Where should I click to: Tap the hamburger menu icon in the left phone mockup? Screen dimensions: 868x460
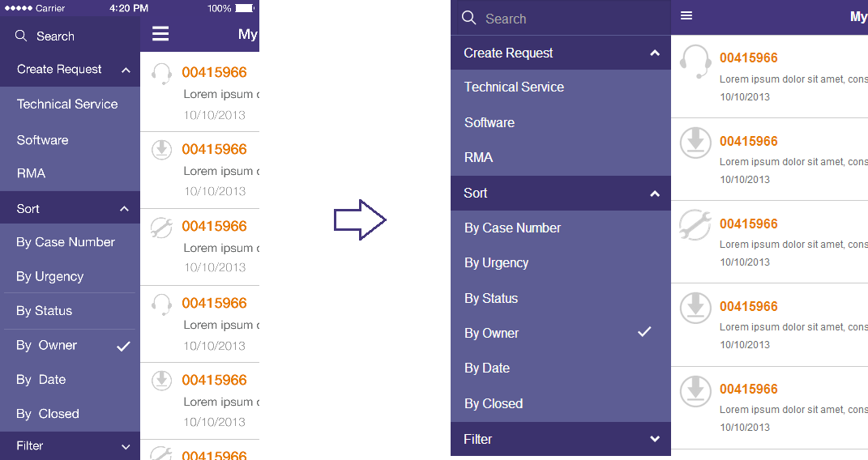pos(160,34)
